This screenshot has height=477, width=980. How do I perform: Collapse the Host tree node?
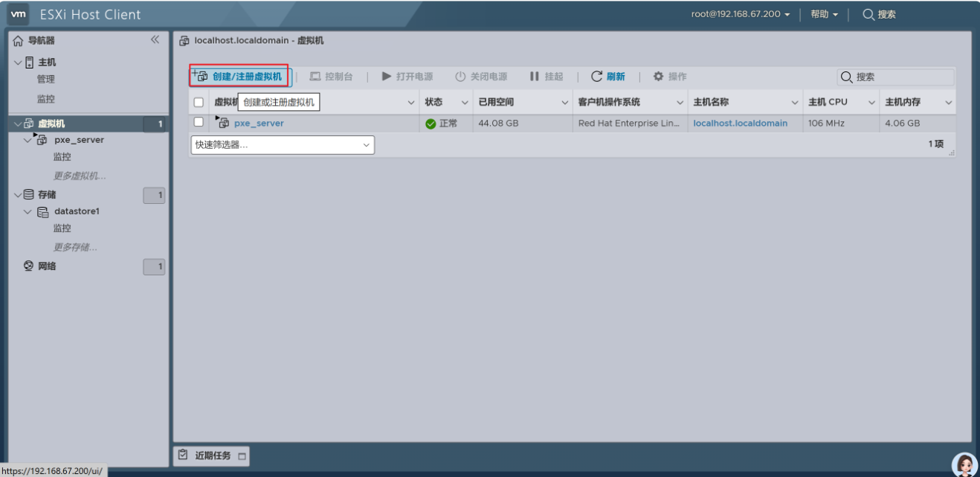coord(19,63)
